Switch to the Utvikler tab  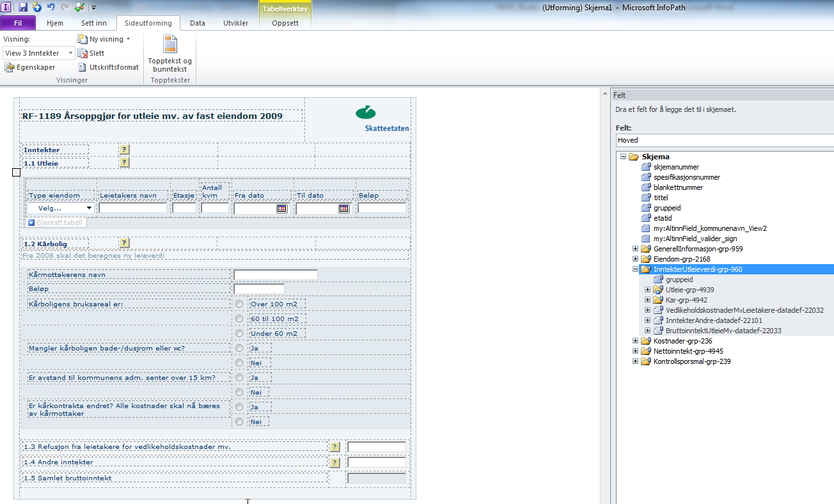(x=236, y=23)
